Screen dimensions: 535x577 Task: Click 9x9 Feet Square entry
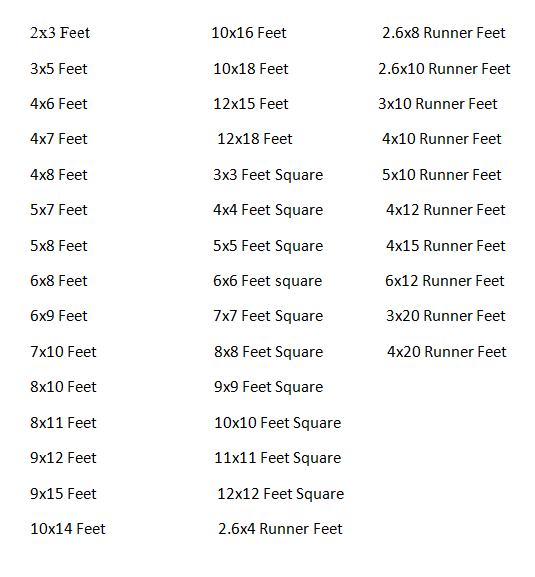(269, 387)
